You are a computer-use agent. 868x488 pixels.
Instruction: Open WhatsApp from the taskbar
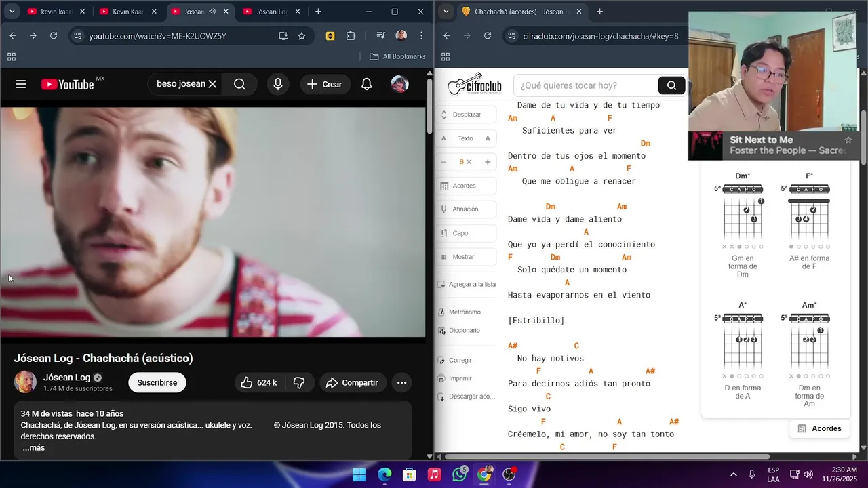pos(460,474)
